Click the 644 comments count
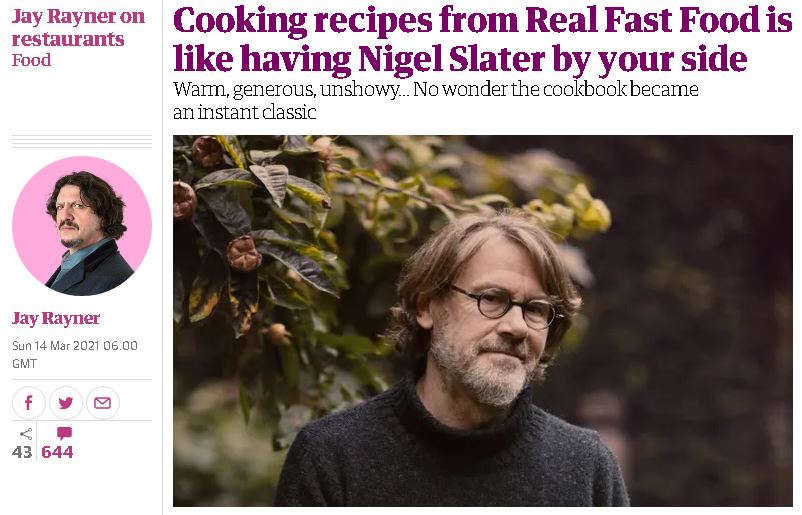Image resolution: width=802 pixels, height=515 pixels. coord(57,452)
